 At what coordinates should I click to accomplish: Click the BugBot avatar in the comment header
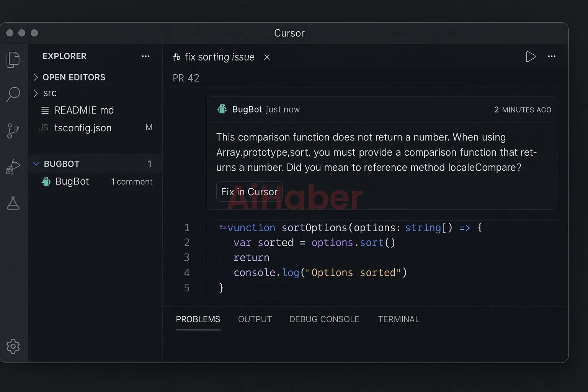(222, 109)
